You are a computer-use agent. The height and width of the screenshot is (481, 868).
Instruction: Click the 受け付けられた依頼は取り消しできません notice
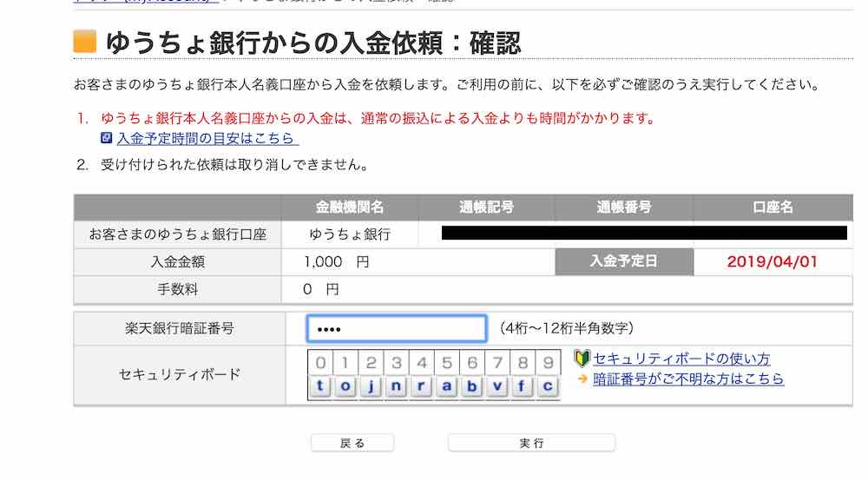pyautogui.click(x=234, y=165)
